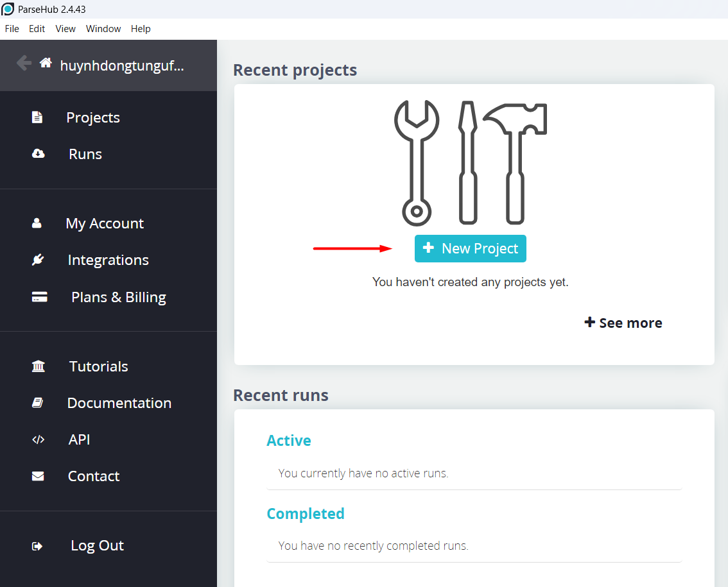This screenshot has width=728, height=587.
Task: Click the Completed runs heading
Action: coord(306,514)
